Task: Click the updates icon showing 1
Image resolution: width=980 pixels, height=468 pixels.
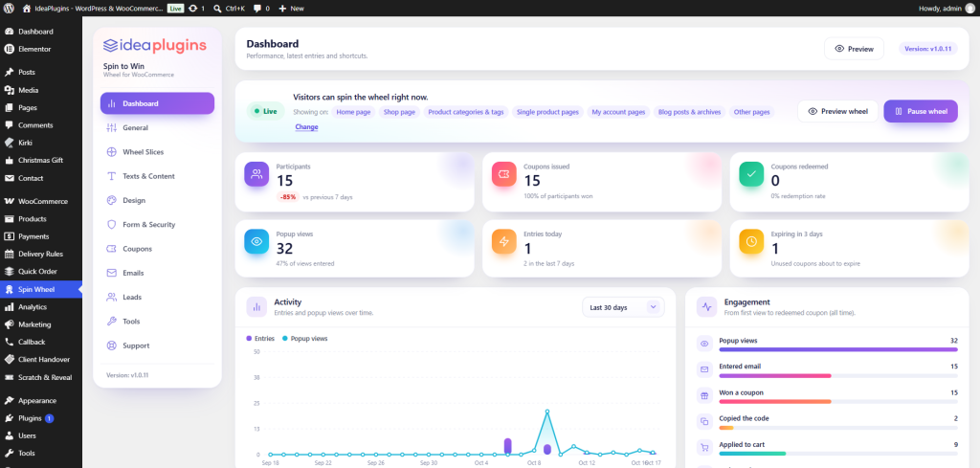Action: click(196, 8)
